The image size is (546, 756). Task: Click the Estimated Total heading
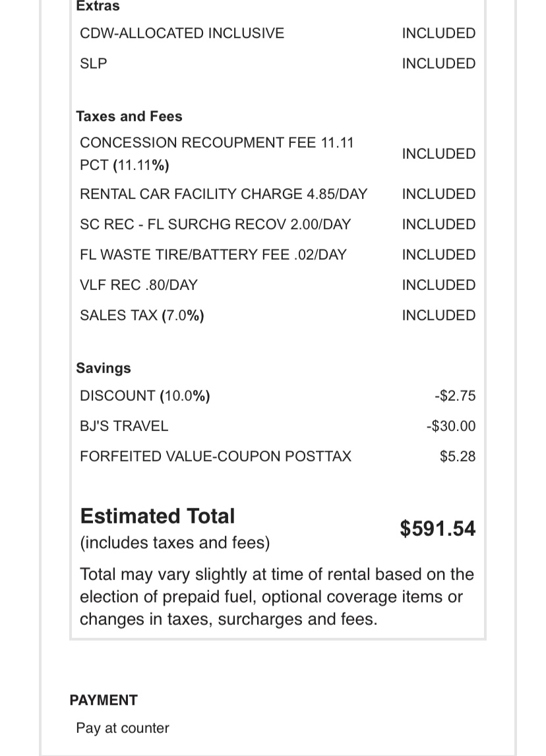pos(157,516)
